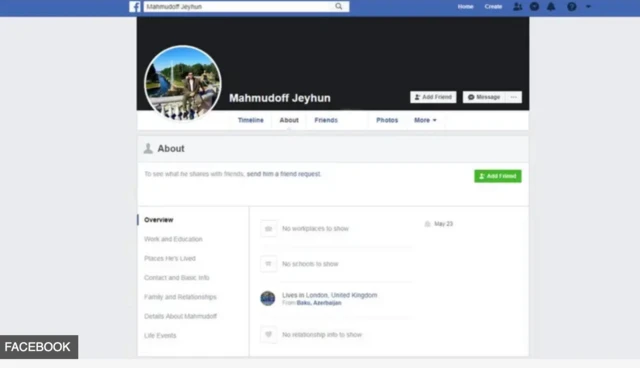Open Life Events section
Viewport: 640px width, 368px height.
(x=160, y=335)
